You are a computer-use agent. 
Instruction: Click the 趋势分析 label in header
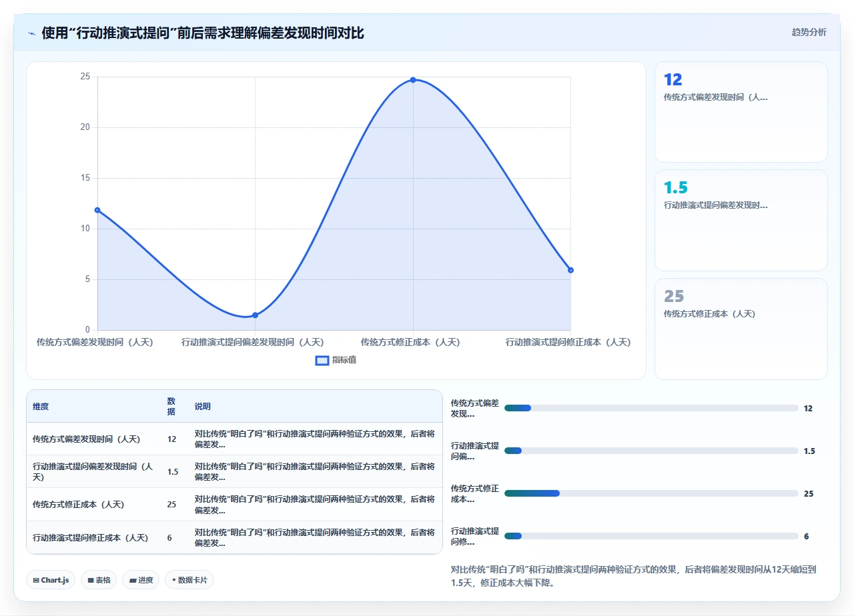pyautogui.click(x=809, y=32)
